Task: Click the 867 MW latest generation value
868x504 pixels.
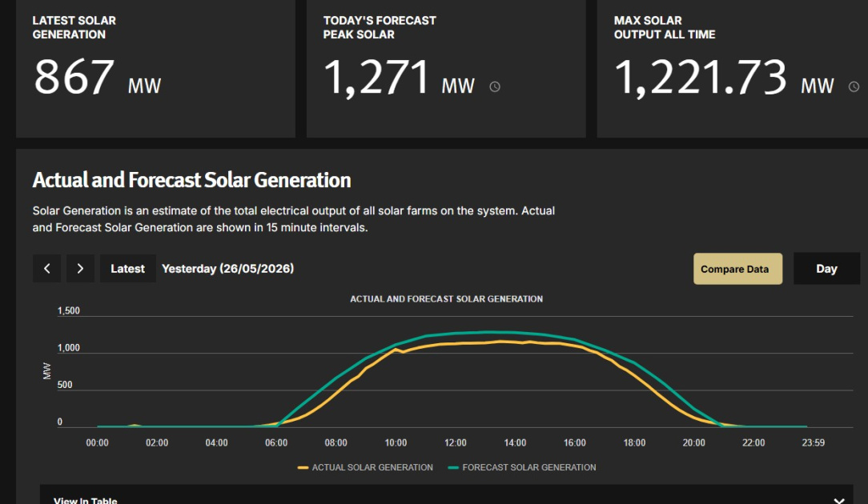Action: 98,78
